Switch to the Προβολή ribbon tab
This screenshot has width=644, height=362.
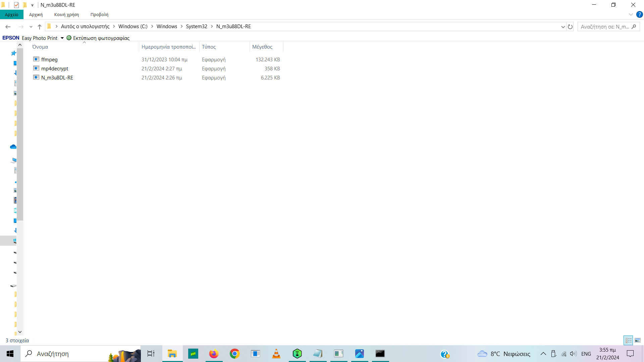coord(99,14)
